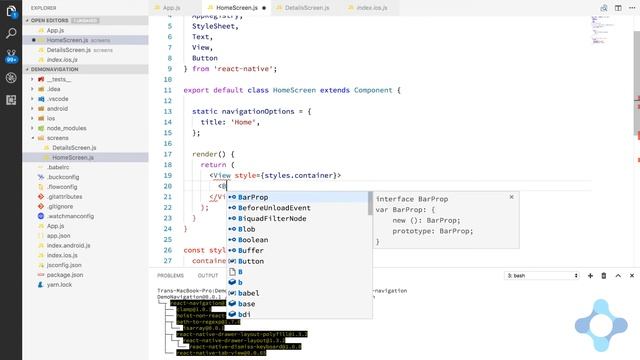
Task: Select index.ios.js in Open Editors list
Action: tap(85, 60)
